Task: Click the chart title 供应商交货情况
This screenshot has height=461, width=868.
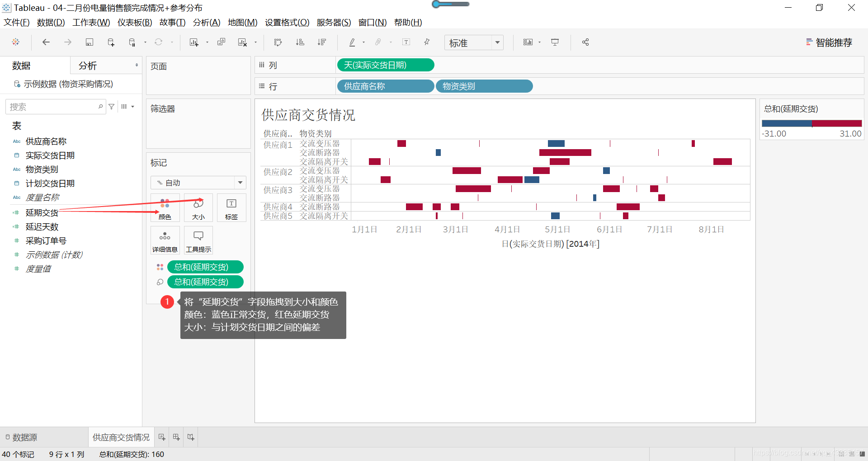Action: (x=308, y=115)
